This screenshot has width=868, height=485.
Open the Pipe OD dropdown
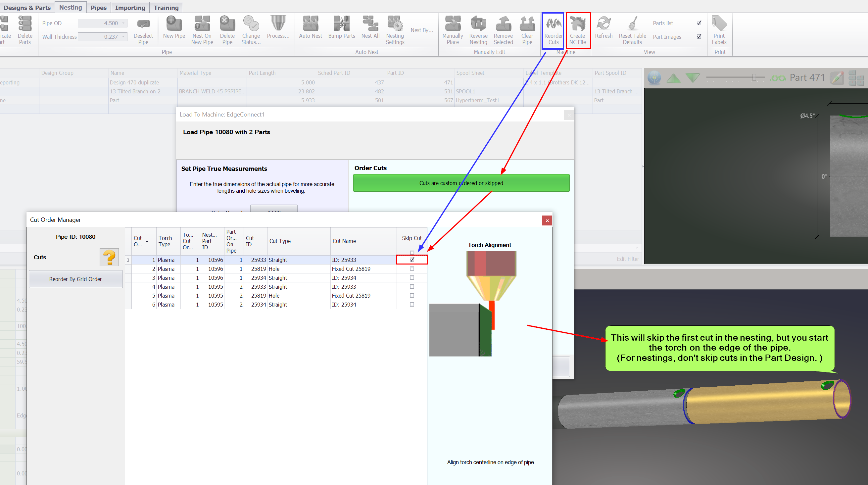(x=123, y=23)
